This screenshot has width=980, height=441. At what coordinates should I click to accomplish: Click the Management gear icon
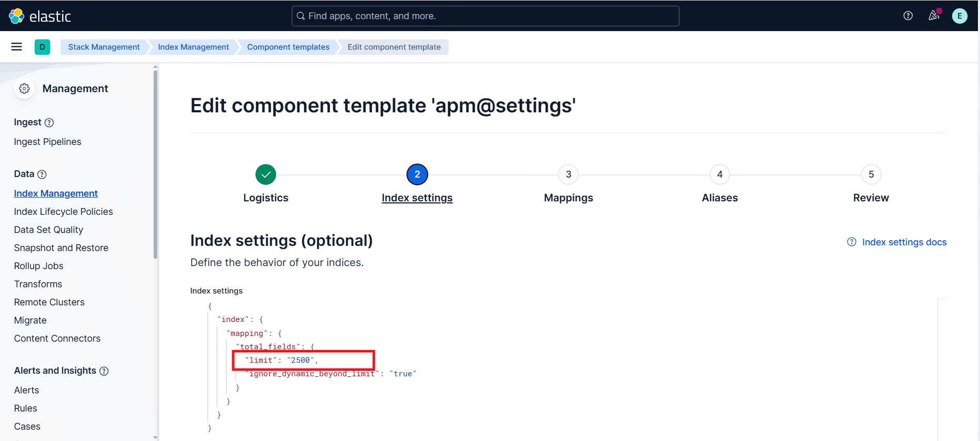(x=24, y=89)
